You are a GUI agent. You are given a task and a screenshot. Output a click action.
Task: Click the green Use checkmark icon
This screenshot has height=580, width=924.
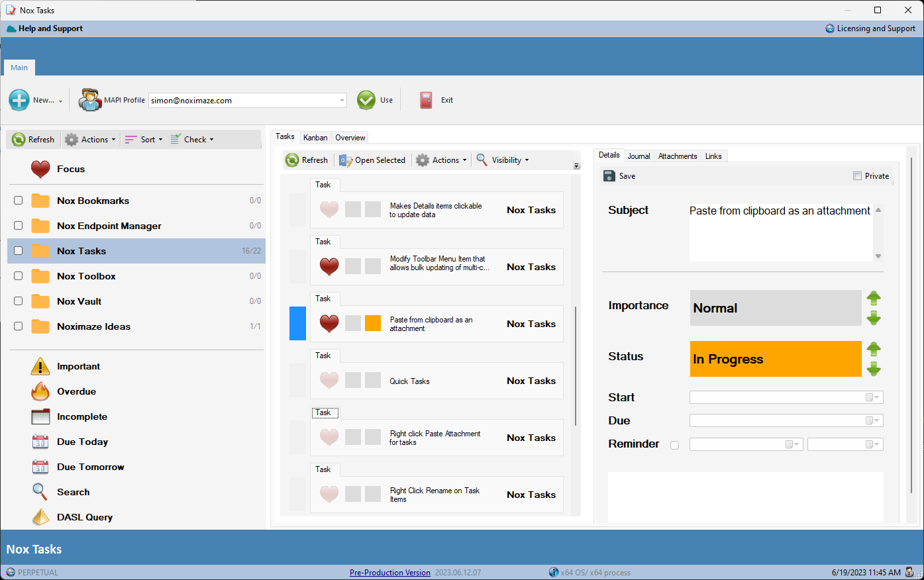(x=366, y=100)
